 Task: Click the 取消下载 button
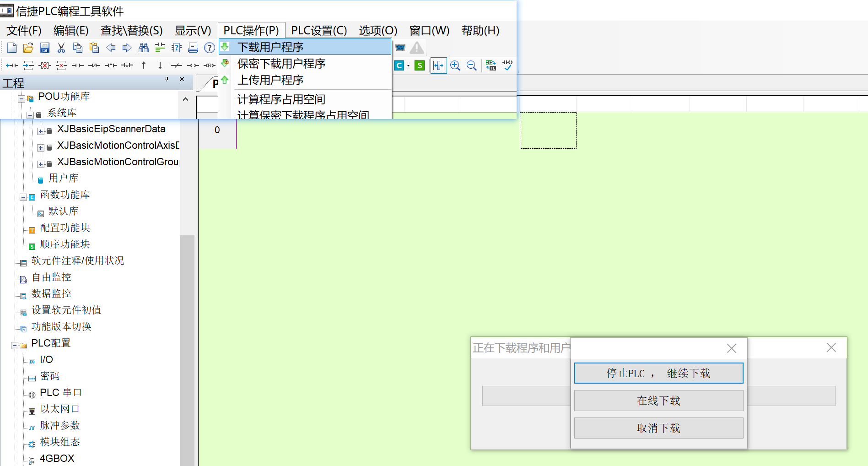tap(658, 428)
